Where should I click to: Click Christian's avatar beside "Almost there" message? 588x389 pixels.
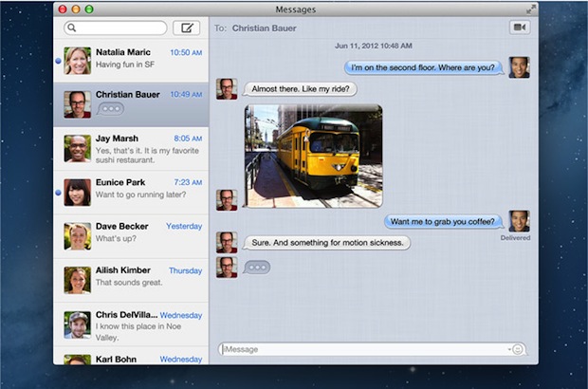point(227,89)
